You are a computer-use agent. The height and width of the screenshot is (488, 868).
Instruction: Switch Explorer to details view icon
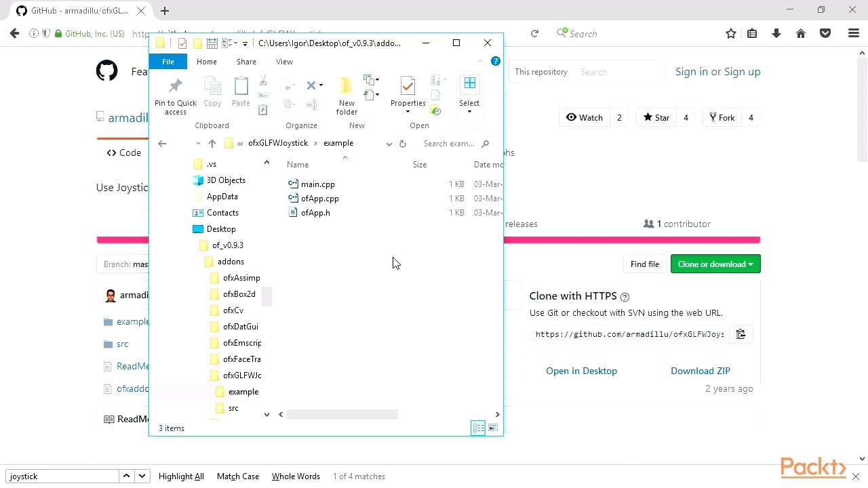tap(478, 428)
